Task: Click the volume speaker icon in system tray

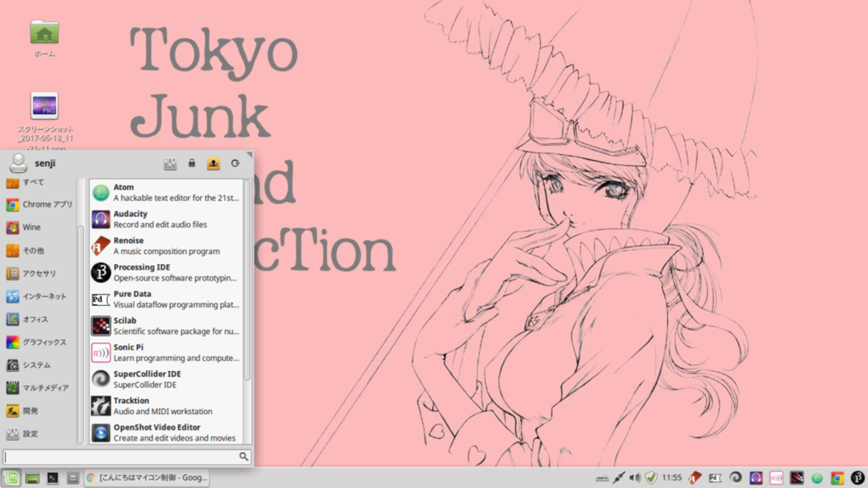Action: pos(634,478)
